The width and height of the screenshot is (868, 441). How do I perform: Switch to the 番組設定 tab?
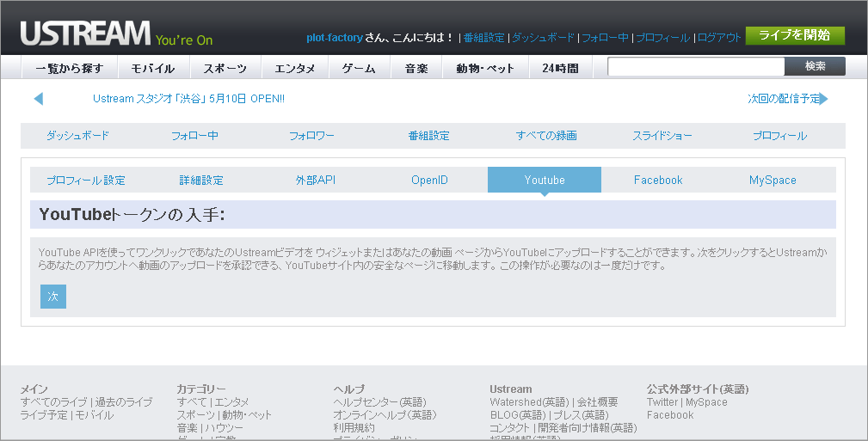click(x=429, y=136)
